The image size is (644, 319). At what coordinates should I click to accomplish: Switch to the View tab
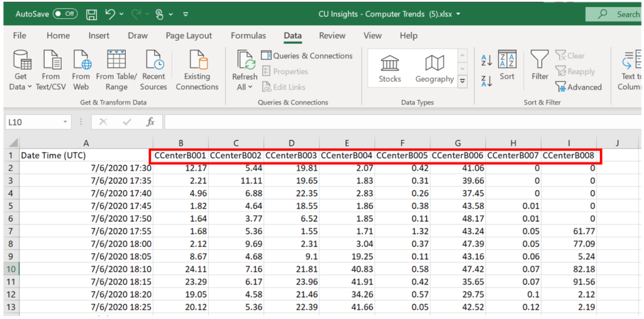(x=372, y=36)
